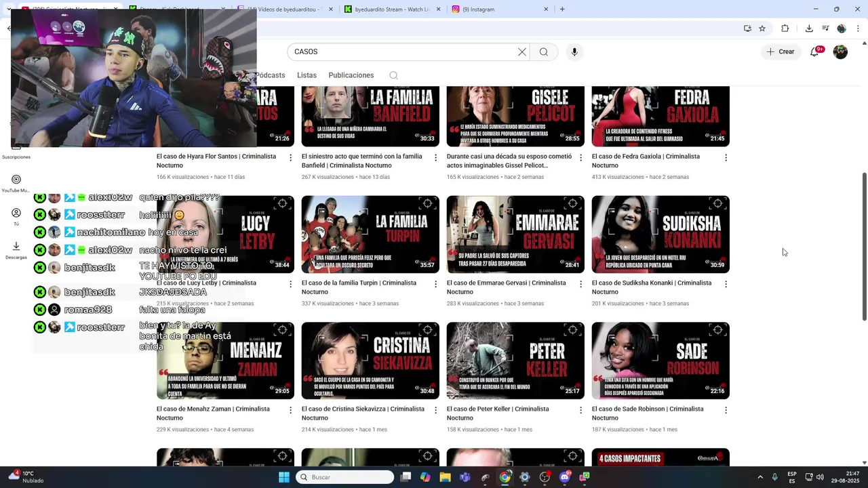The image size is (868, 488).
Task: Open Windows Start menu
Action: [x=284, y=477]
